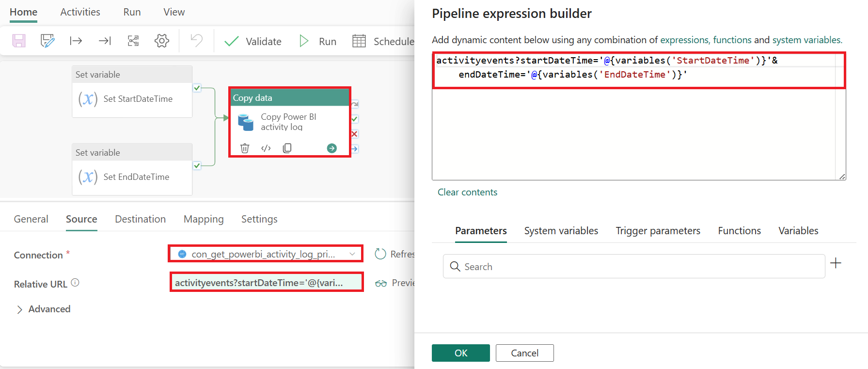
Task: Delete Copy data activity with trash icon
Action: pyautogui.click(x=245, y=148)
